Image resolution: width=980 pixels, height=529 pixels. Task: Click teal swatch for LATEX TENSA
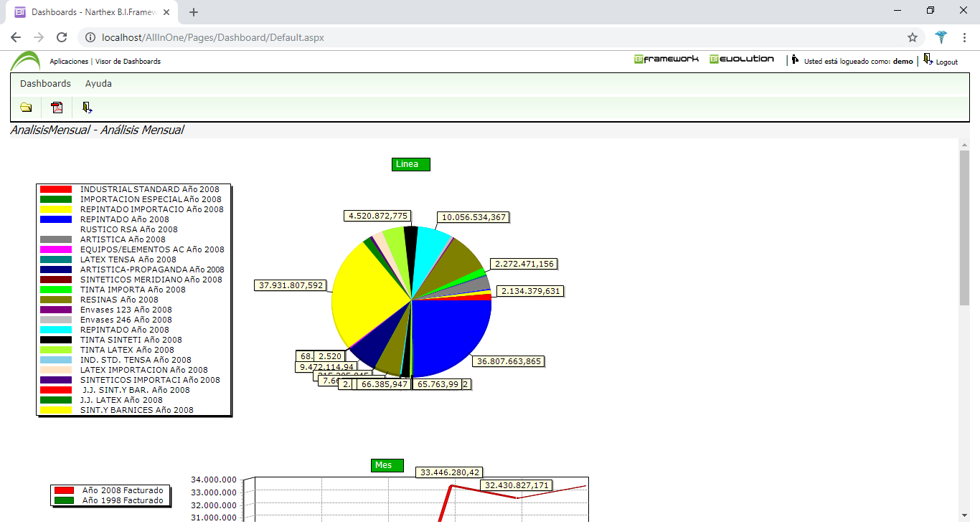[x=56, y=259]
